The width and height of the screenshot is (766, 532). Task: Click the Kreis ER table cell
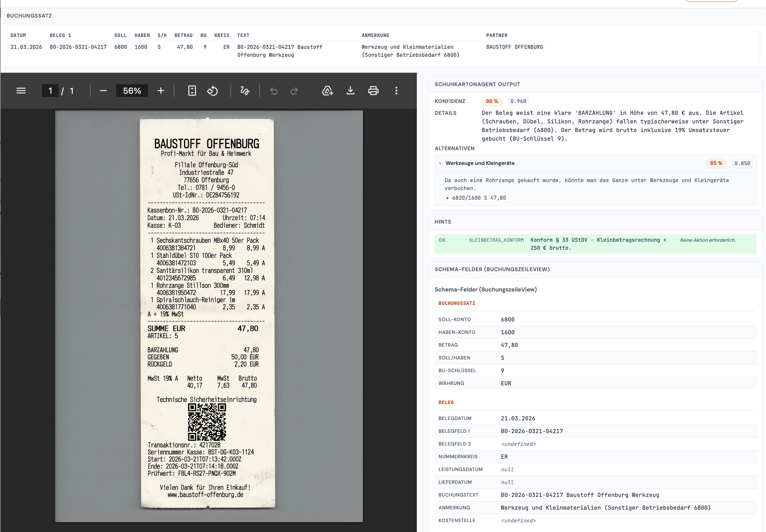[x=226, y=47]
